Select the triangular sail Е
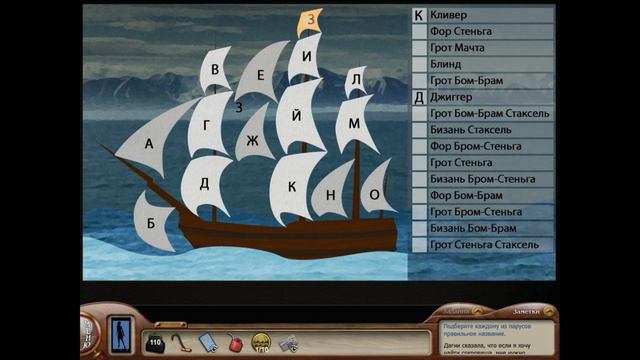 pyautogui.click(x=260, y=73)
